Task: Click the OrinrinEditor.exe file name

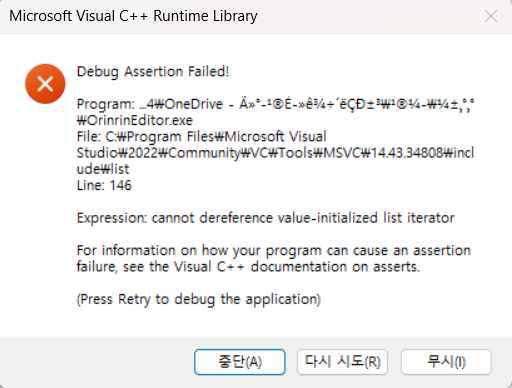Action: point(135,120)
